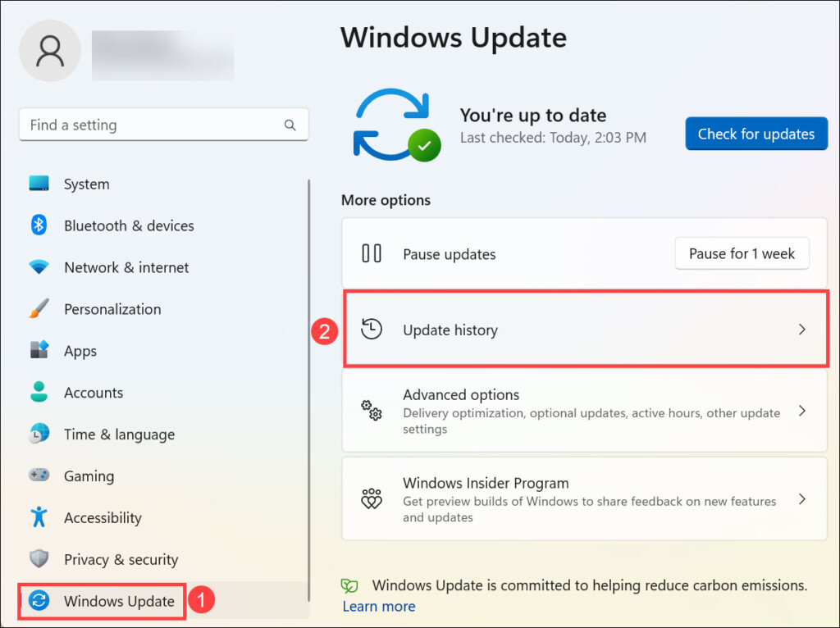Viewport: 840px width, 628px height.
Task: Click the Gaming controller icon
Action: [39, 475]
